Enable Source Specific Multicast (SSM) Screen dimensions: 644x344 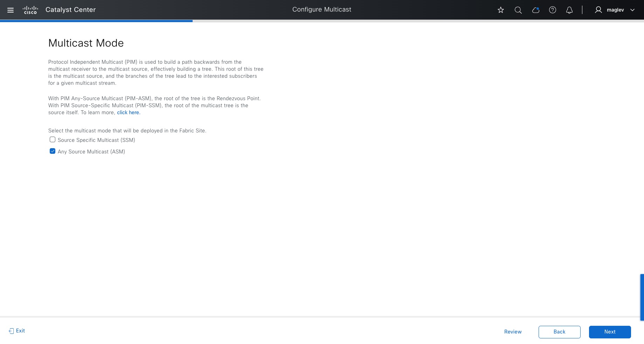(52, 139)
